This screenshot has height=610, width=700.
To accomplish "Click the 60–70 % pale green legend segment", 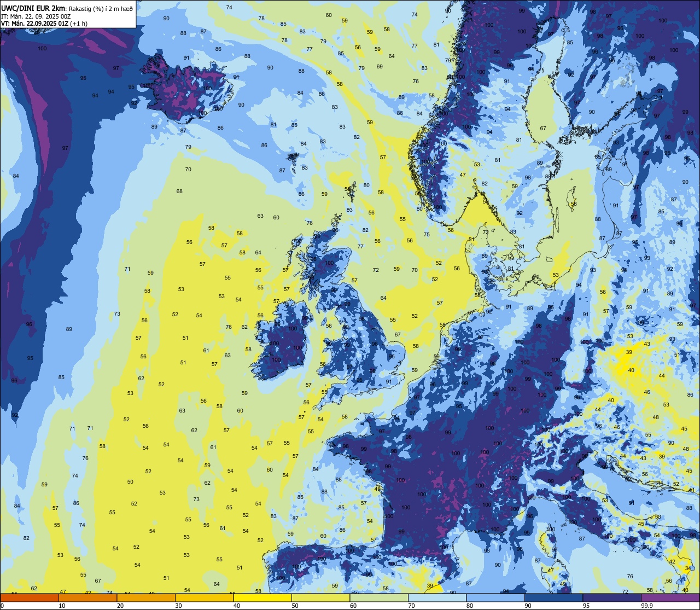I will (x=379, y=598).
